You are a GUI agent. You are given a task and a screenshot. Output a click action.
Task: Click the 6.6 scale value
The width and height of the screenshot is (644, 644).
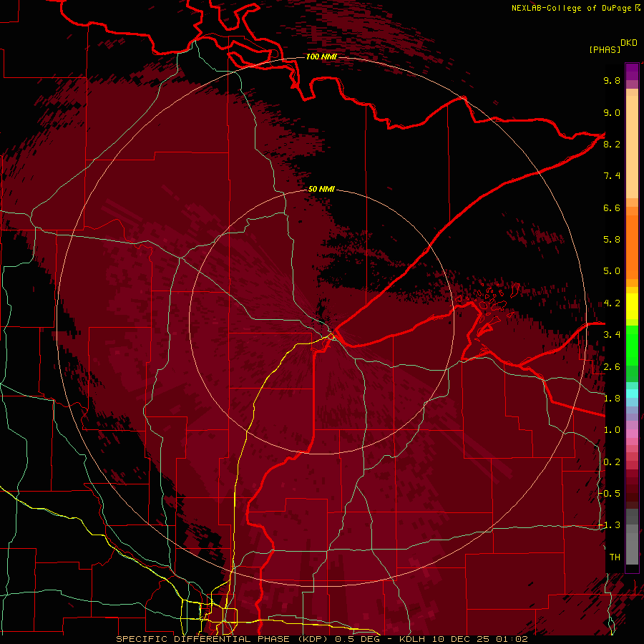pyautogui.click(x=612, y=208)
